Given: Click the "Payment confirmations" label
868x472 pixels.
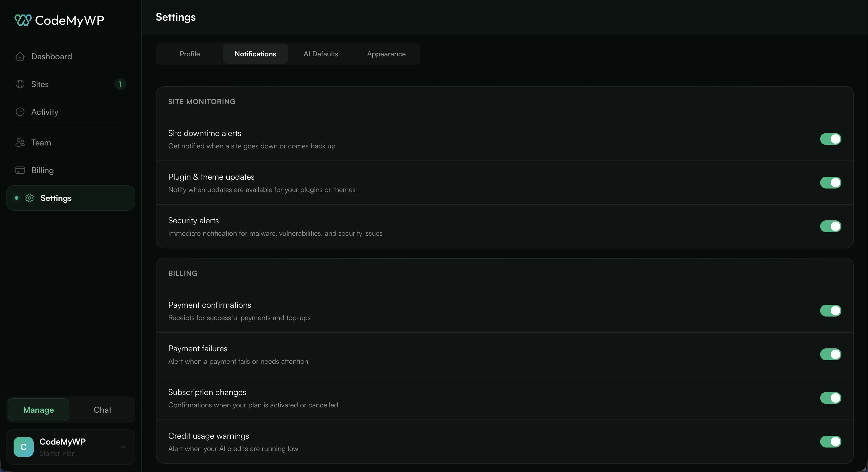Looking at the screenshot, I should click(x=210, y=305).
